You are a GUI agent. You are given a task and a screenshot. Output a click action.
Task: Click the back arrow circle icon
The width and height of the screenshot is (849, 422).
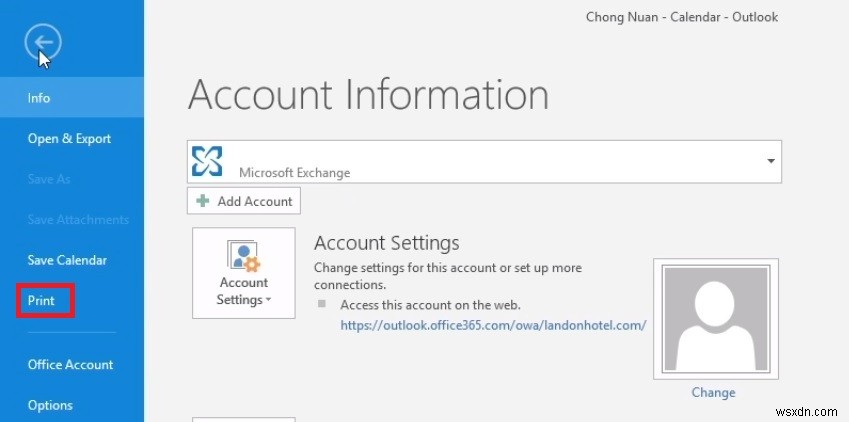coord(43,42)
